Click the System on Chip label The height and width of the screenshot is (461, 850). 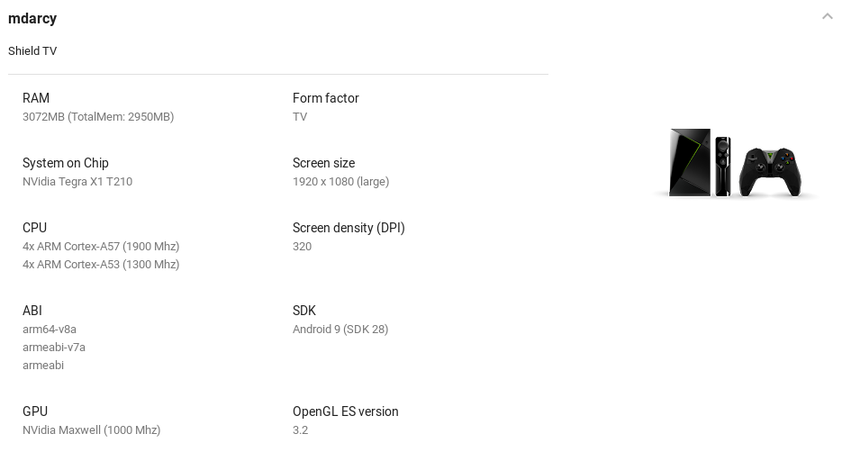(65, 163)
